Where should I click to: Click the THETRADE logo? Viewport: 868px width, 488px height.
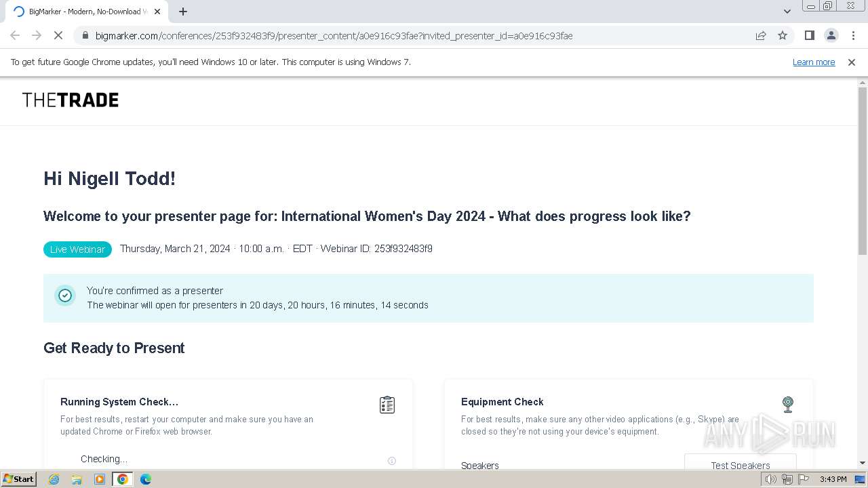click(71, 100)
